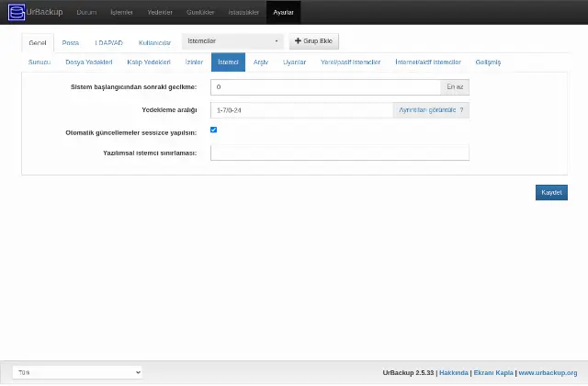588x386 pixels.
Task: Open the LDAP/AD settings tab
Action: click(108, 43)
